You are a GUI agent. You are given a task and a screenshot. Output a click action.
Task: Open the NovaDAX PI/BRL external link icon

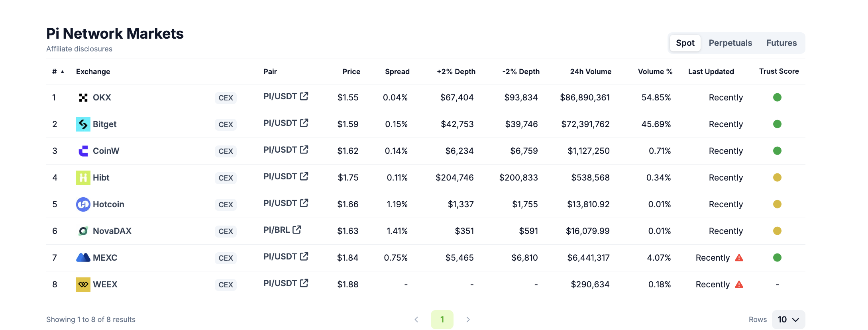point(297,230)
